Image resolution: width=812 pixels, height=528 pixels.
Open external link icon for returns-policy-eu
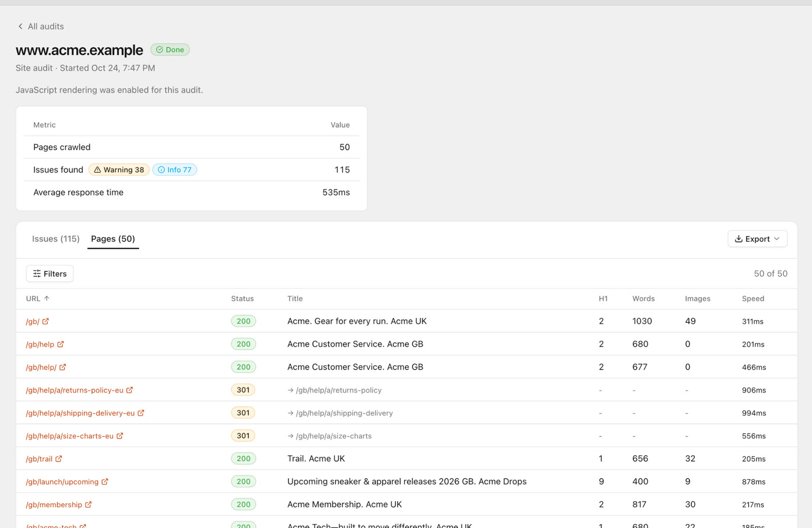coord(129,390)
